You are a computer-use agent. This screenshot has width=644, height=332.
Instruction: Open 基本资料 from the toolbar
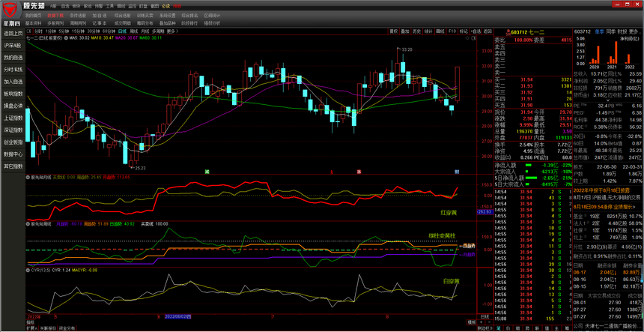pyautogui.click(x=33, y=23)
